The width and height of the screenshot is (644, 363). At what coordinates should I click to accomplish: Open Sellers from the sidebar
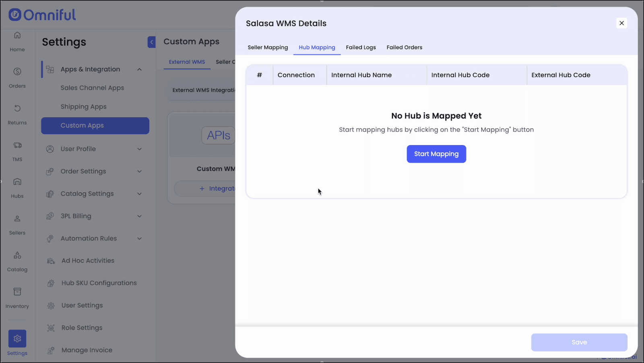click(x=17, y=219)
